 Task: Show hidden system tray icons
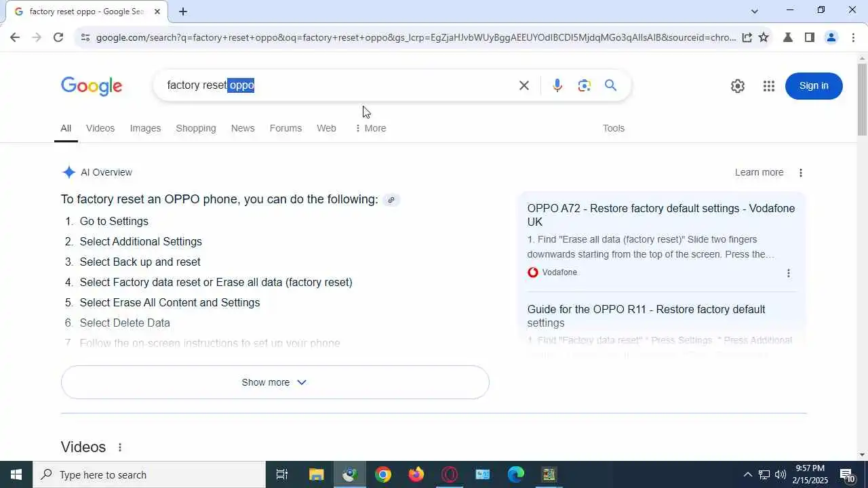747,474
